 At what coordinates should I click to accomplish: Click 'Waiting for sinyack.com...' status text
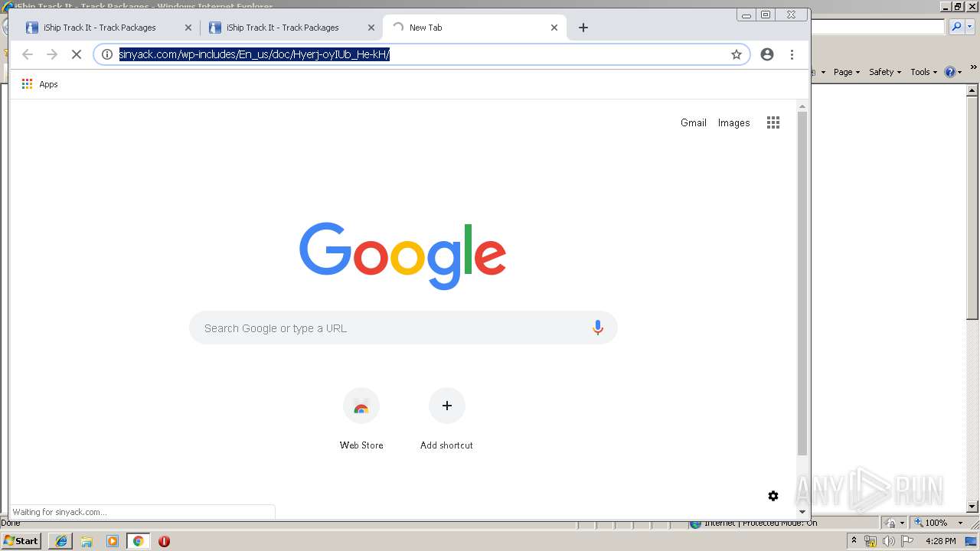(60, 512)
